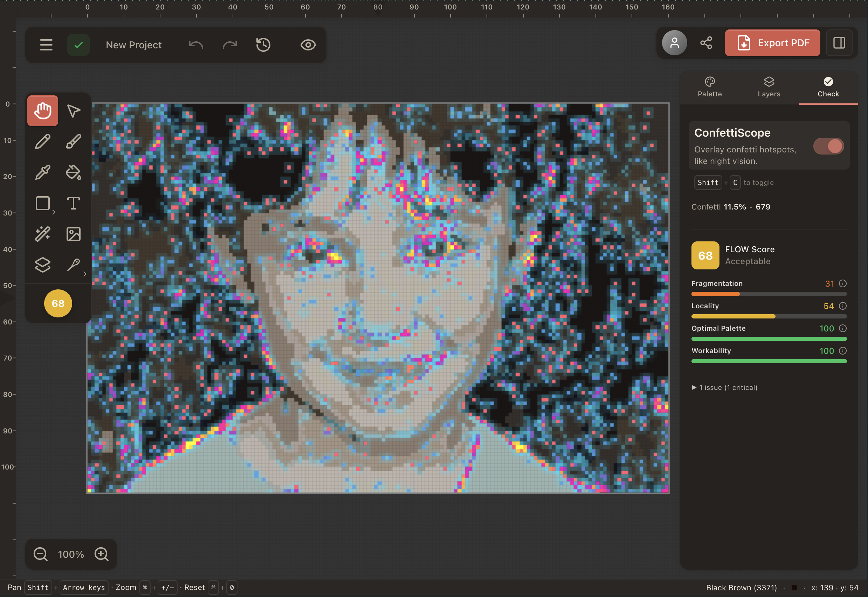The image size is (868, 597).
Task: Click the FLOW Score 68 badge in panel
Action: tap(705, 255)
